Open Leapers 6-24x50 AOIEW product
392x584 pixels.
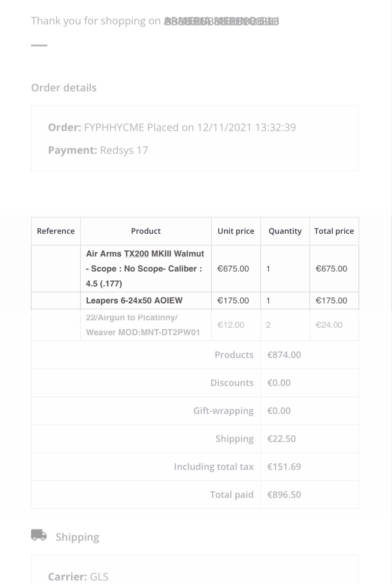pos(134,300)
